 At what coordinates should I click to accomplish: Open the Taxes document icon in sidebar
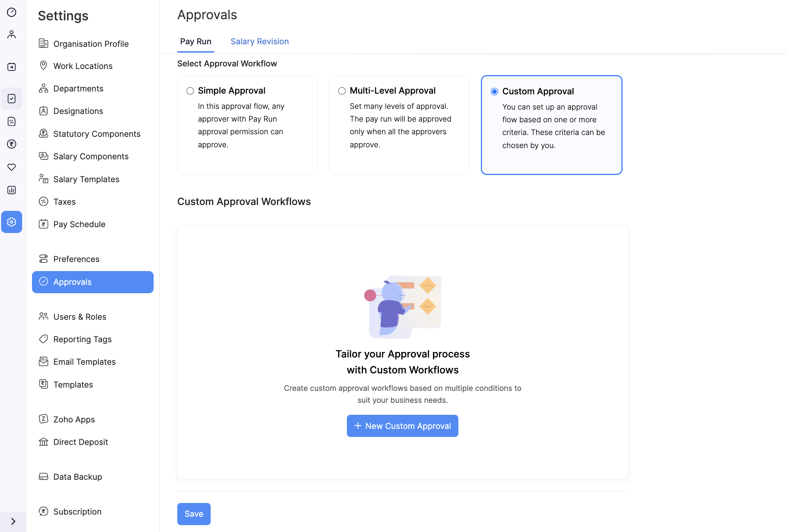pyautogui.click(x=12, y=122)
